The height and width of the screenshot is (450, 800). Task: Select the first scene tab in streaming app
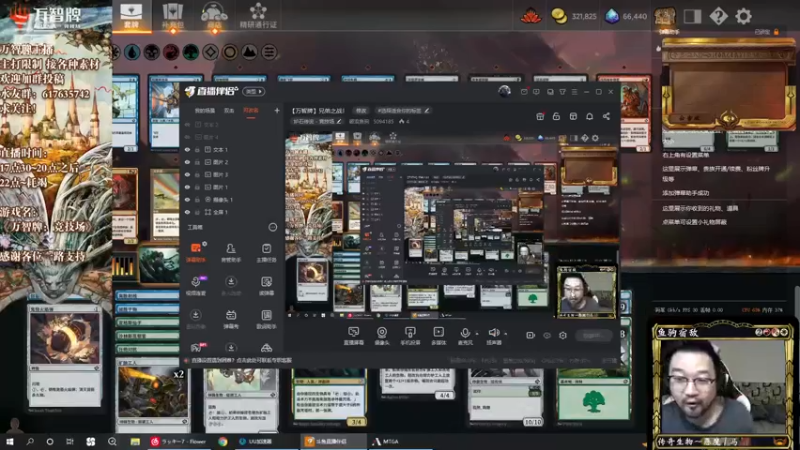(205, 111)
